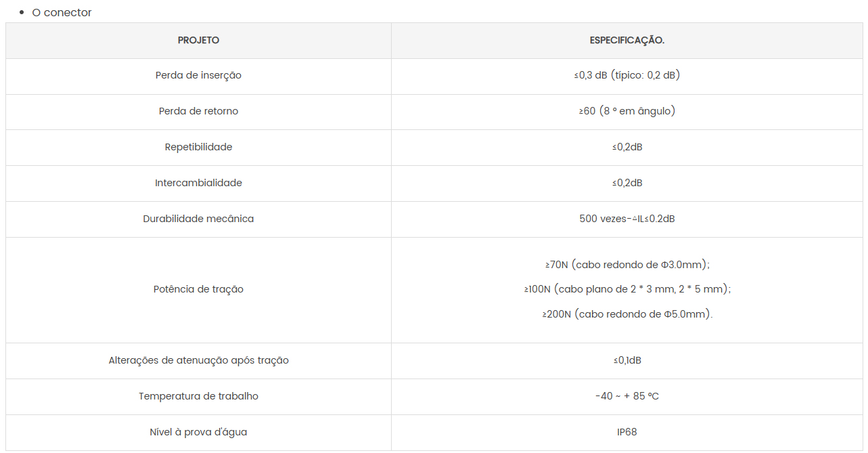
Task: Select the ≥60 (8 º em ângulo) value
Action: pyautogui.click(x=626, y=111)
